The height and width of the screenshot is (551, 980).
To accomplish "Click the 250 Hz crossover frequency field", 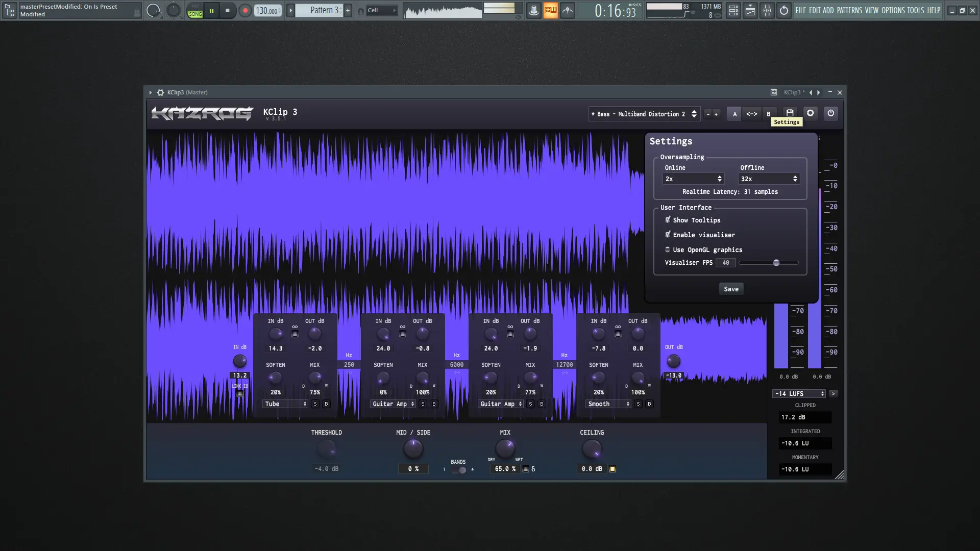I will pos(349,365).
